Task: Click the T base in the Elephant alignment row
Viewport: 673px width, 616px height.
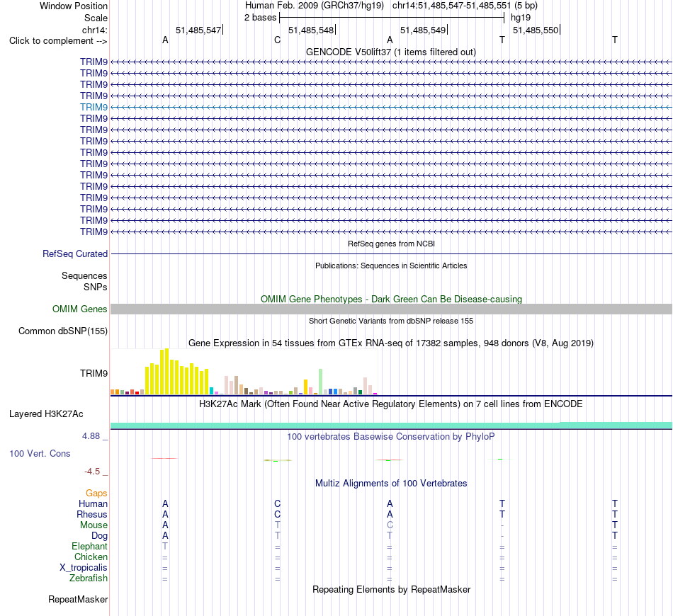Action: (165, 546)
